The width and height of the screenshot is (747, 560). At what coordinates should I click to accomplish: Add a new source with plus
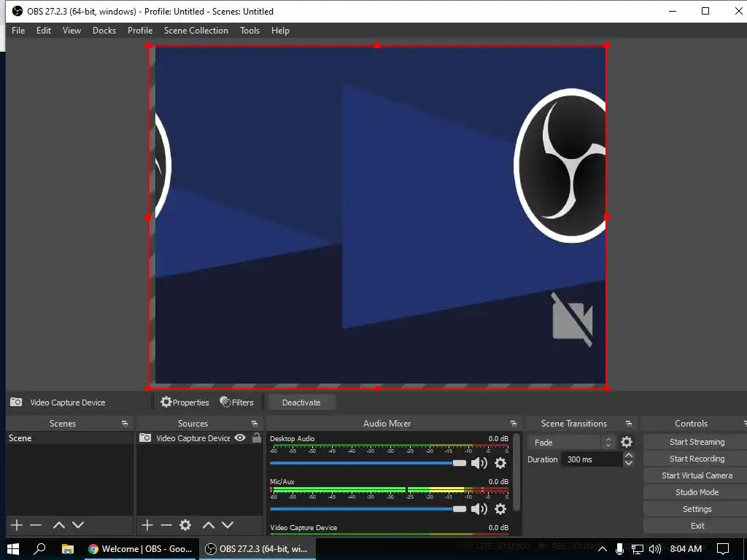[147, 525]
